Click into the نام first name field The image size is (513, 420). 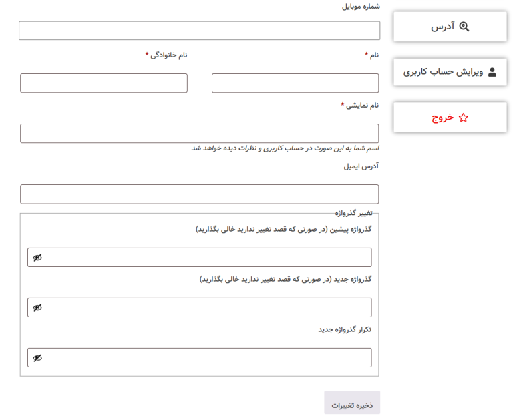tap(295, 83)
